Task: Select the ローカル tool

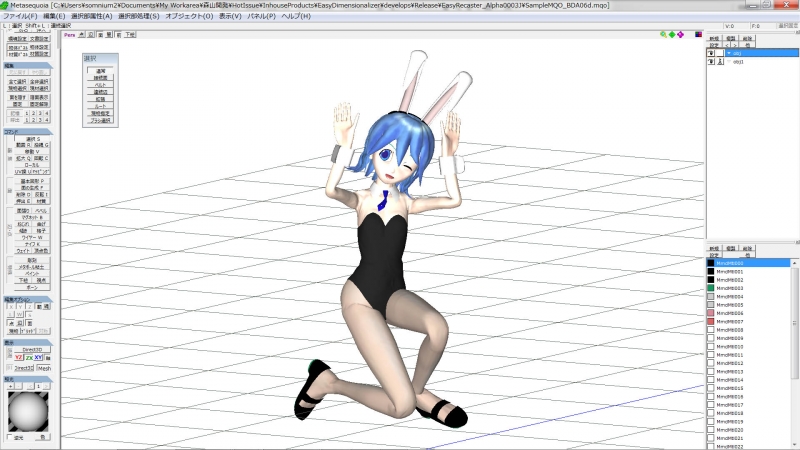Action: [33, 165]
